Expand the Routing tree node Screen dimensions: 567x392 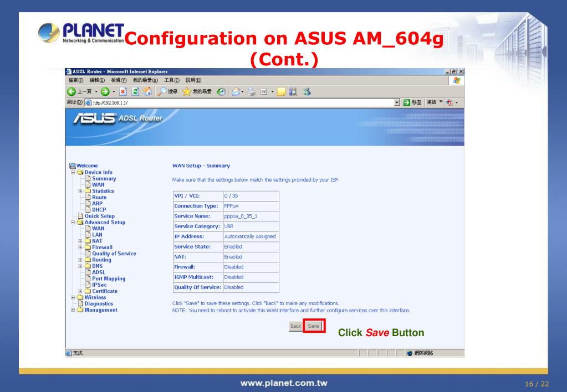point(80,260)
